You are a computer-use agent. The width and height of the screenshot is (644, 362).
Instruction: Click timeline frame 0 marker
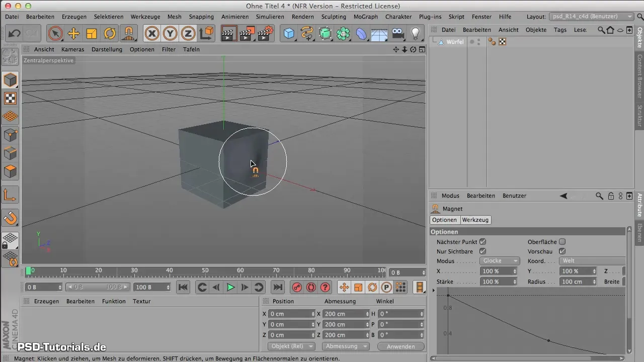click(29, 271)
